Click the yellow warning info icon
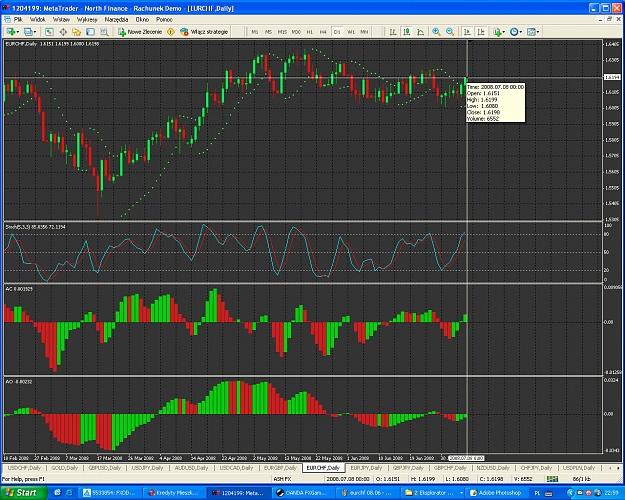 pyautogui.click(x=171, y=32)
